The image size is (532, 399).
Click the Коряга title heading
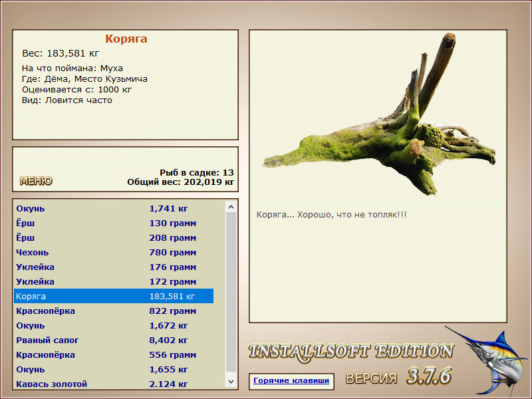(126, 39)
